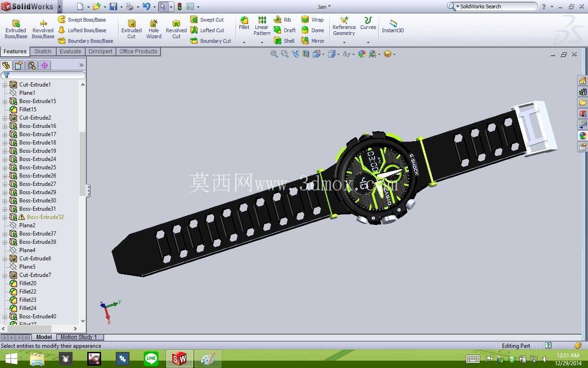Open the Design Library task pane icon

[x=582, y=92]
